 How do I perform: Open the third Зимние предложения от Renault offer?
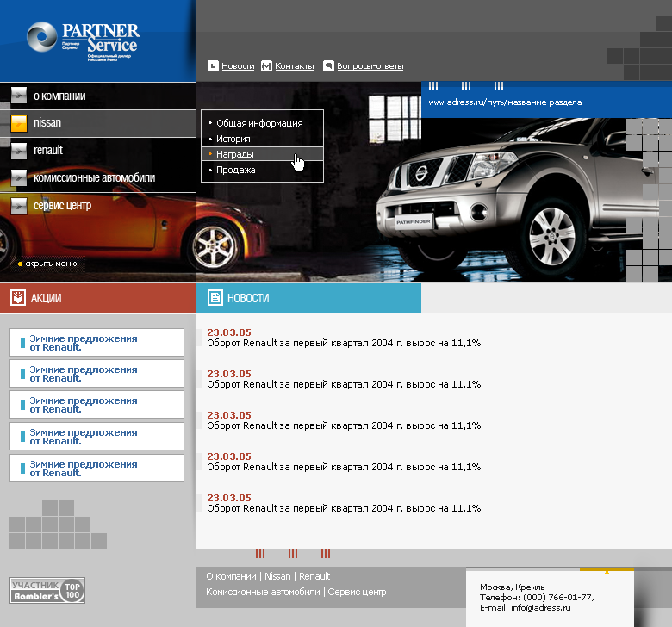[x=96, y=404]
